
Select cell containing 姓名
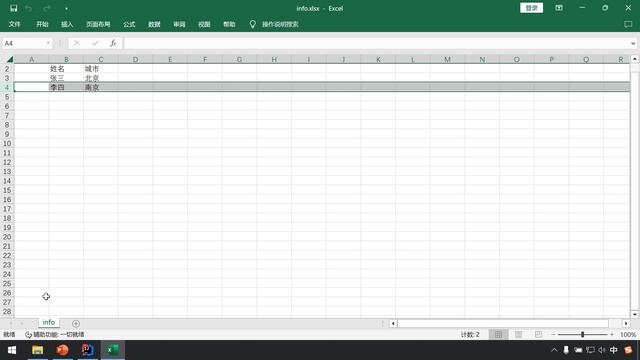pyautogui.click(x=66, y=69)
